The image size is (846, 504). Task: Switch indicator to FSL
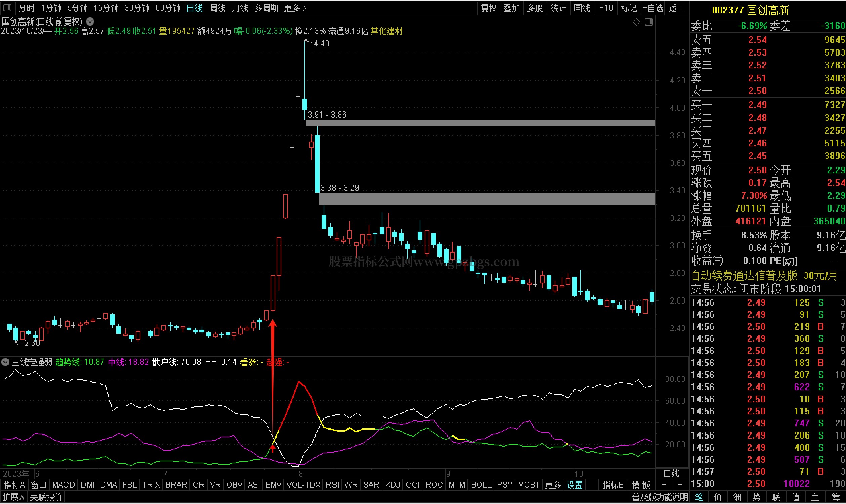[130, 485]
